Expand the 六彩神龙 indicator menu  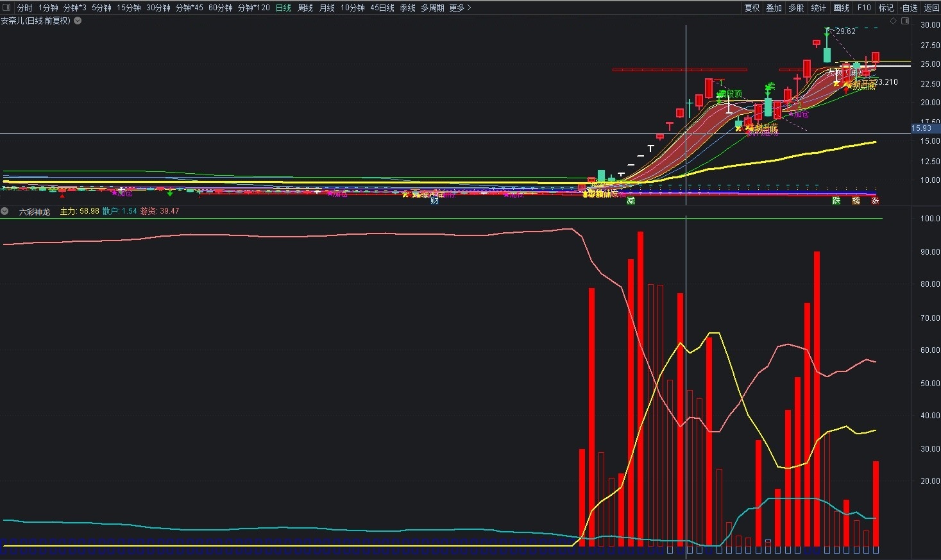click(4, 211)
